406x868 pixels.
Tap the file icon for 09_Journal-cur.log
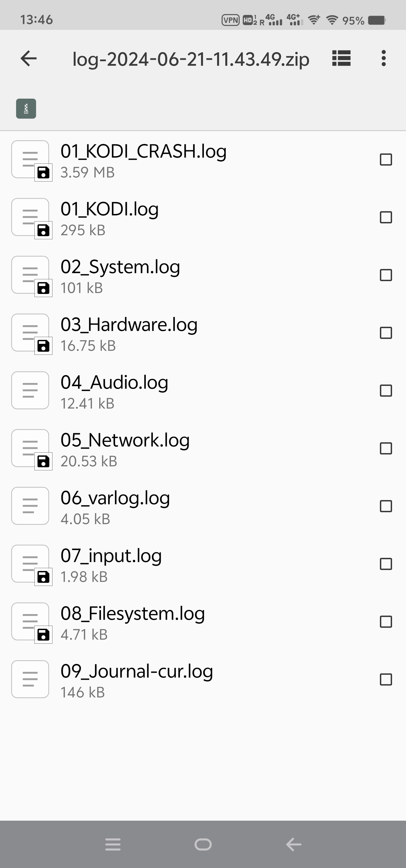pyautogui.click(x=30, y=679)
